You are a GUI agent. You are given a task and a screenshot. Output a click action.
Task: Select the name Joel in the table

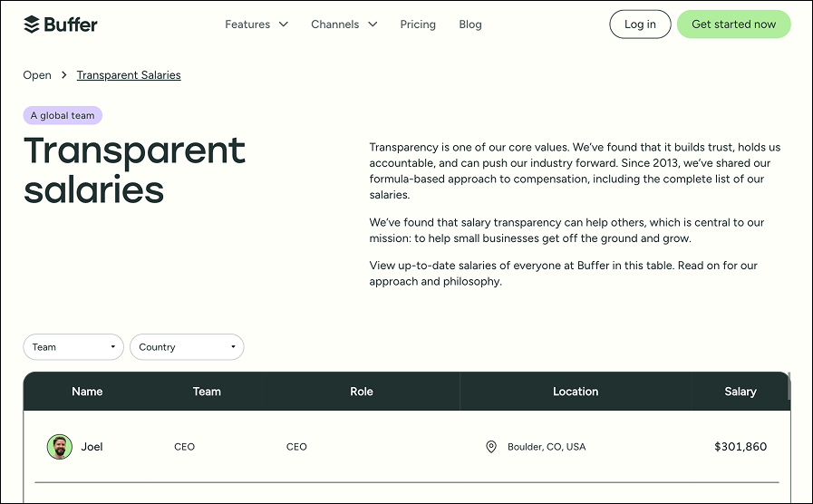pos(92,447)
